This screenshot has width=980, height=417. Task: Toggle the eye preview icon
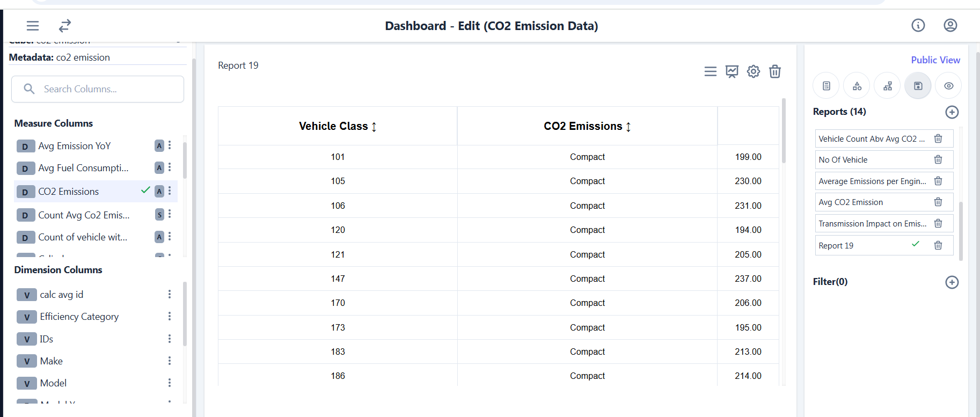[948, 86]
